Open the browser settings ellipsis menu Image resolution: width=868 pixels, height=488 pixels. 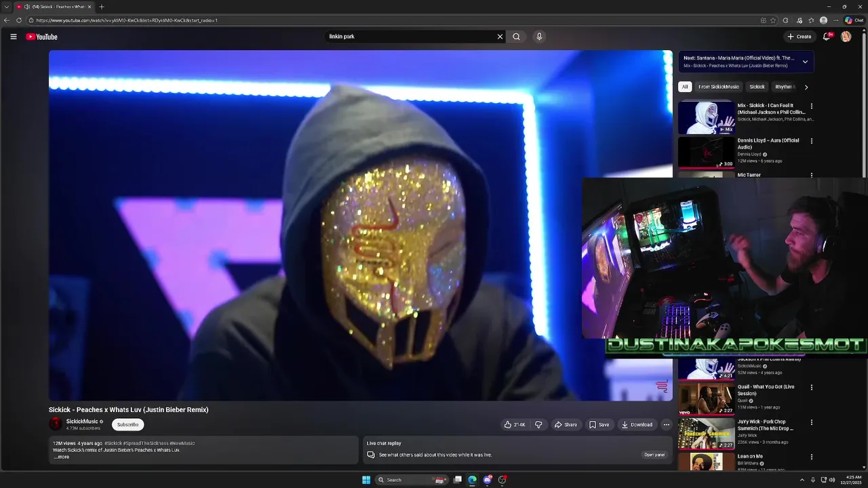[835, 20]
